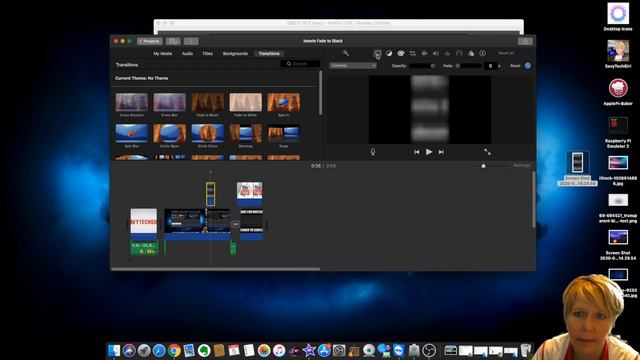Apply overlay changes with blue checkmark
Viewport: 640px width, 360px height.
[528, 65]
